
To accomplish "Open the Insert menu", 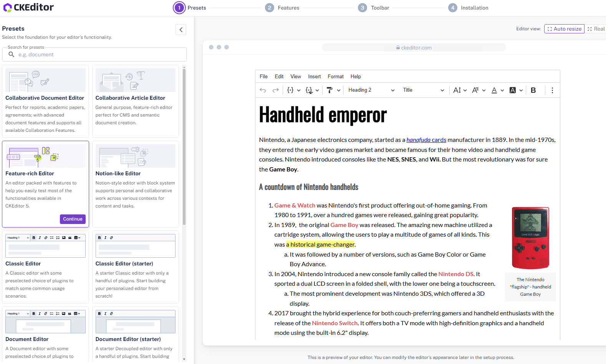I will [x=314, y=76].
